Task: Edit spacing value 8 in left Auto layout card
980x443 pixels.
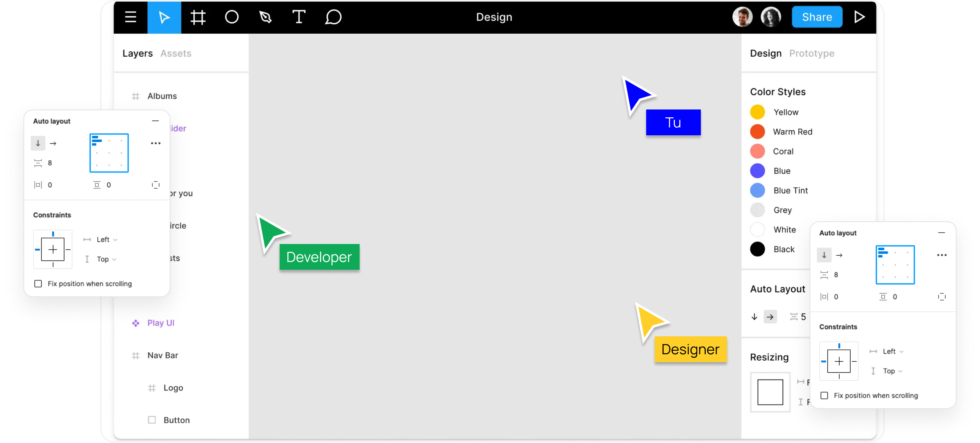Action: click(x=50, y=163)
